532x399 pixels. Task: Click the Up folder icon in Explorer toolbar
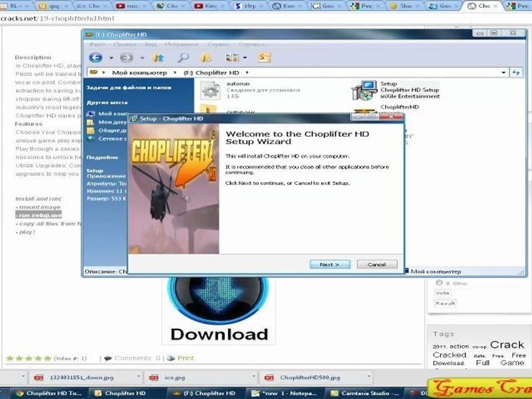[x=158, y=58]
